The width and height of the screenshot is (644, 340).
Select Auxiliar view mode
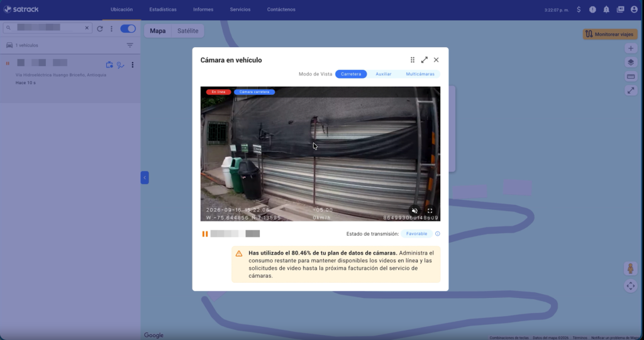383,74
